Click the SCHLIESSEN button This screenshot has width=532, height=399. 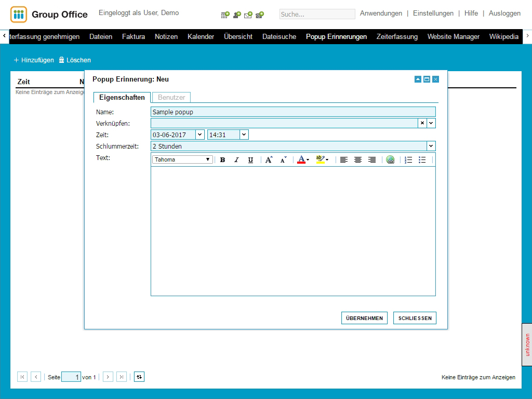pos(415,318)
